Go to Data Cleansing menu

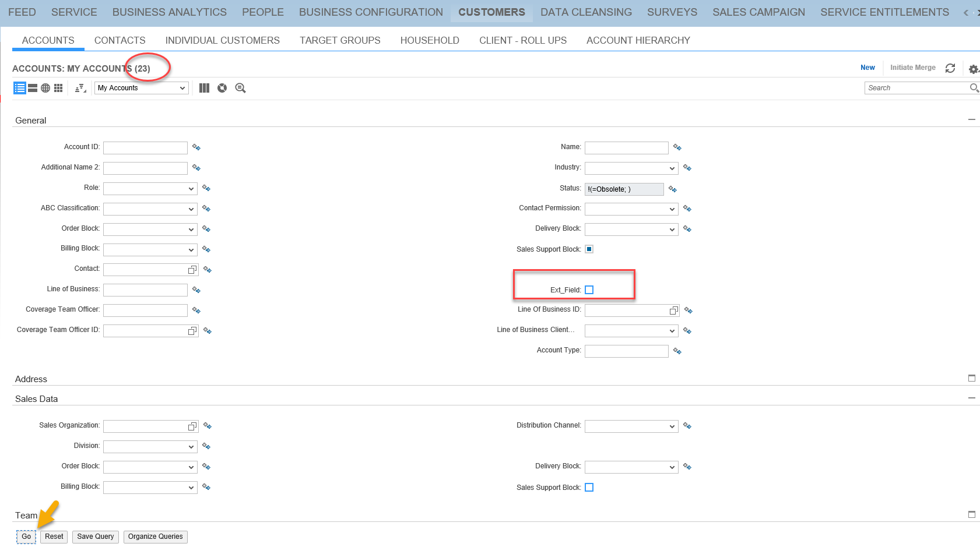coord(586,12)
